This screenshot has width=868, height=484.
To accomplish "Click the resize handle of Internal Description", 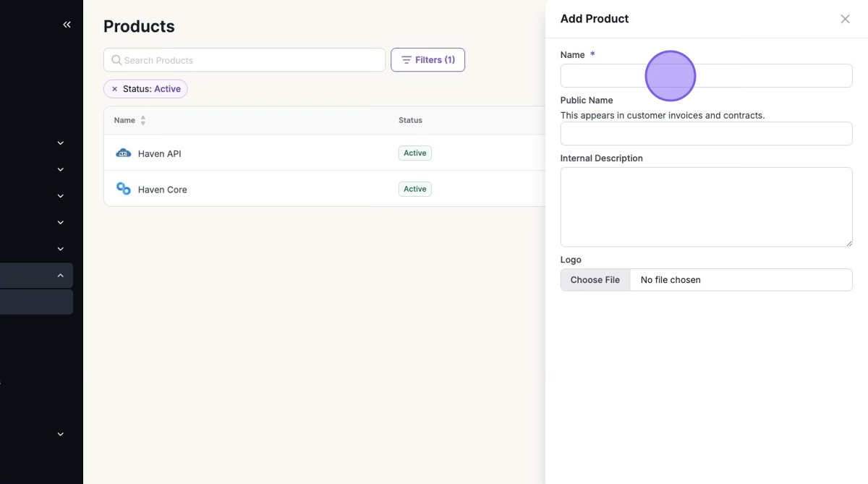I will point(848,243).
